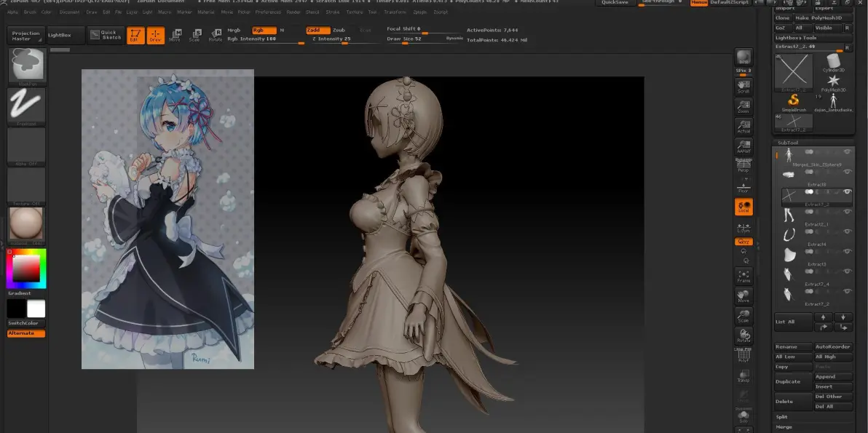Viewport: 868px width, 433px height.
Task: Toggle Extract7_4 subtool visibility eye
Action: coord(846,271)
